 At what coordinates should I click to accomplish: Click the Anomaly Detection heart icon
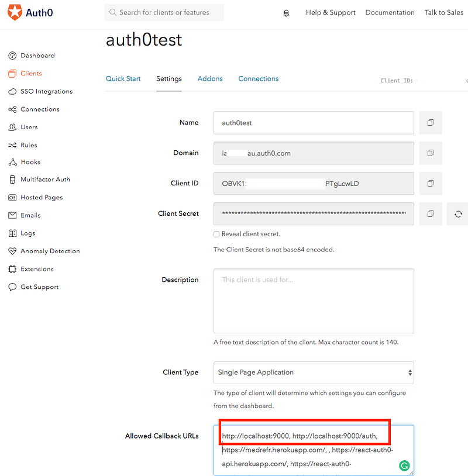coord(12,251)
